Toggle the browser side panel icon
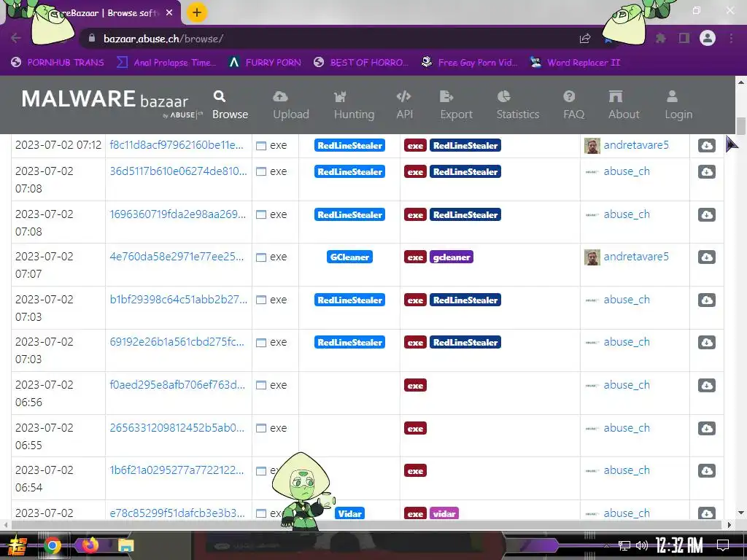 [684, 38]
